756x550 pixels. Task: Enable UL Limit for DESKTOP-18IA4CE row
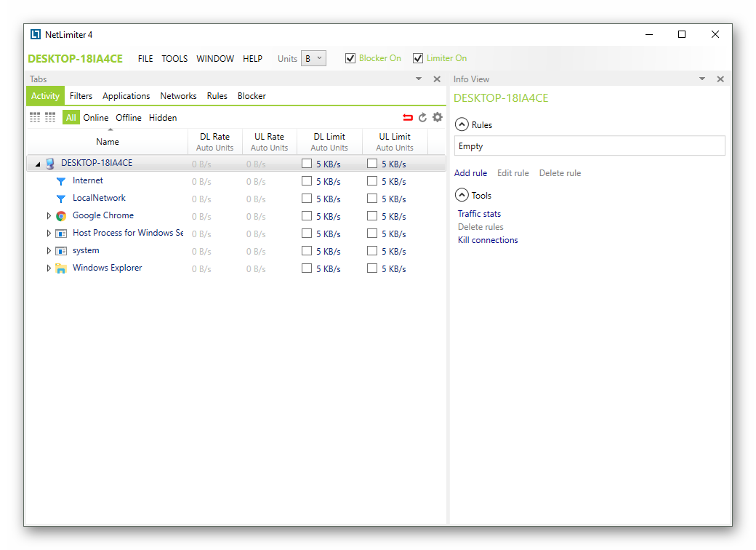pyautogui.click(x=372, y=164)
